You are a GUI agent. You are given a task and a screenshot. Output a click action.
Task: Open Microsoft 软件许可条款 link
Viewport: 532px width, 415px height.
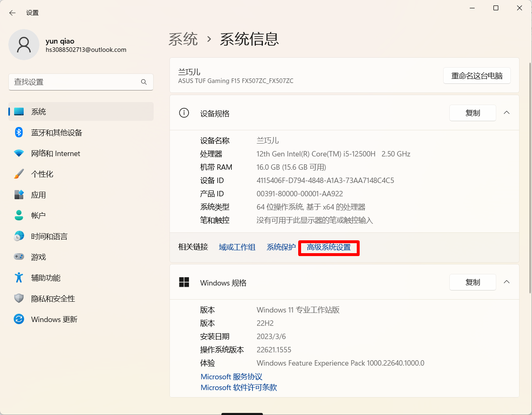tap(239, 388)
